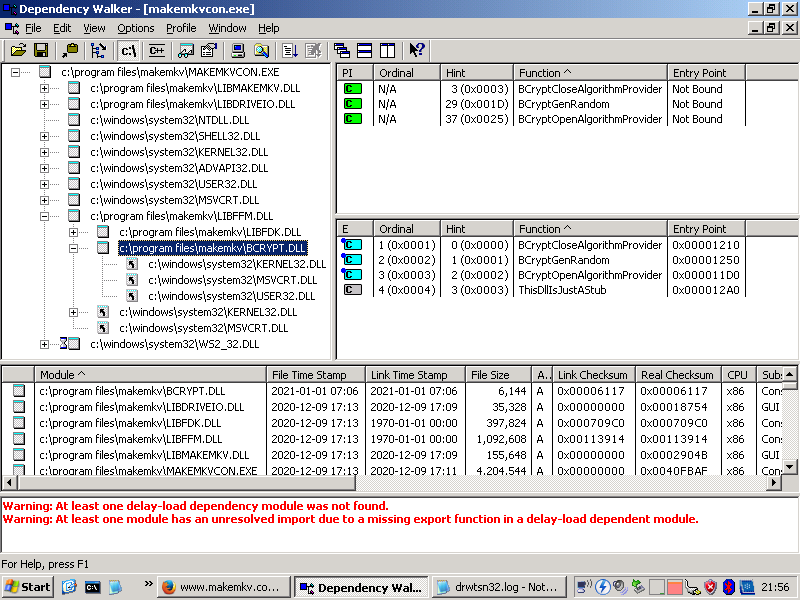Viewport: 800px width, 600px height.
Task: Open module Properties toolbar icon
Action: 208,51
